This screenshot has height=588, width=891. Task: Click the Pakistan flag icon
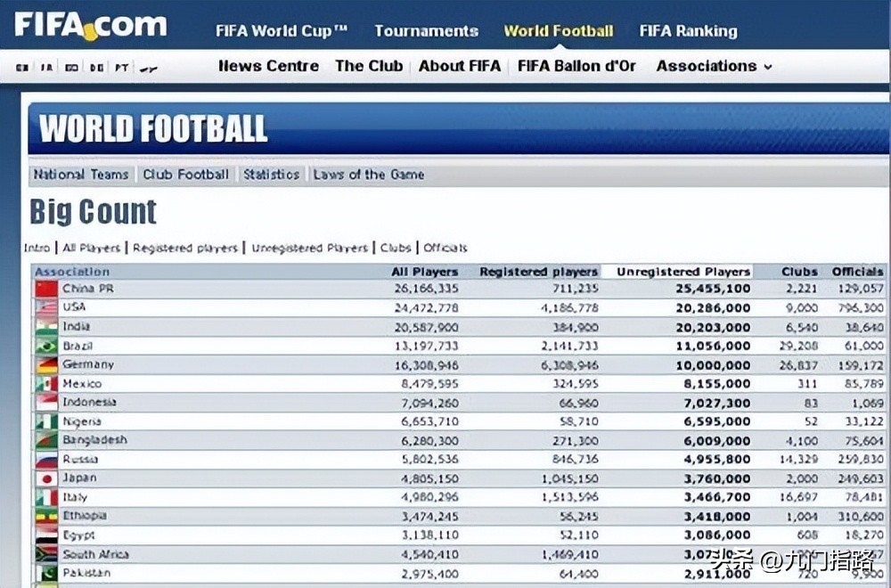46,573
